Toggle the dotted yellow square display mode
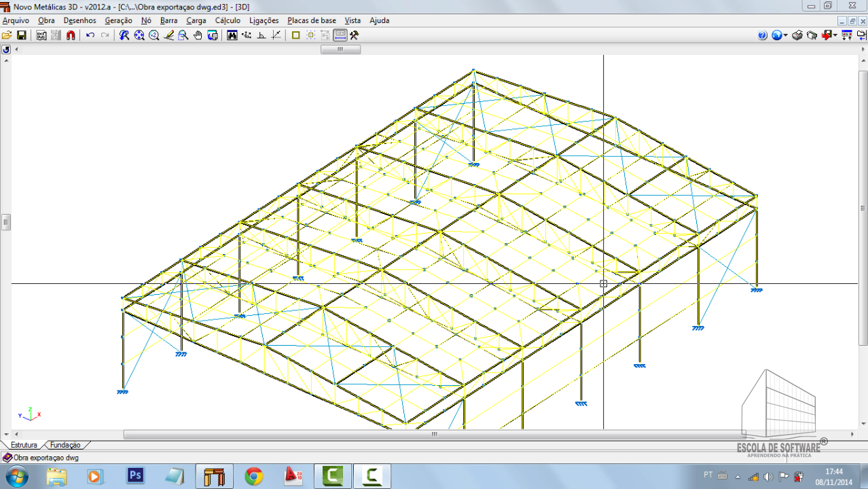This screenshot has height=489, width=868. pyautogui.click(x=311, y=35)
